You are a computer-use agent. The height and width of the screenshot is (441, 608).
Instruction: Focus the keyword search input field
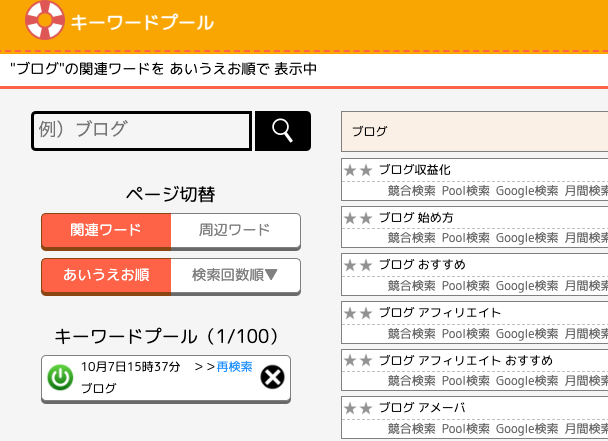pos(142,131)
